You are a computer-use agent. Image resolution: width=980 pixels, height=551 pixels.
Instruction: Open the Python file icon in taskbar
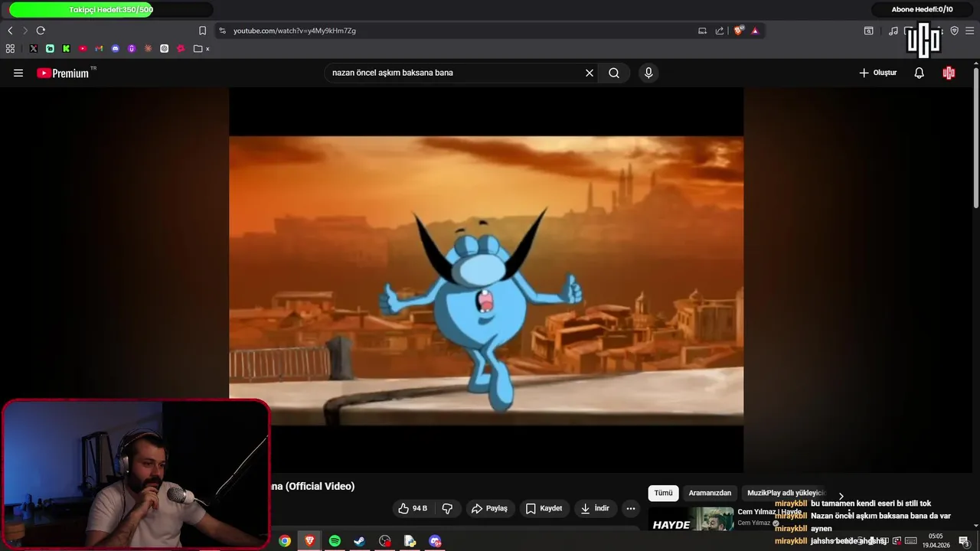(410, 541)
